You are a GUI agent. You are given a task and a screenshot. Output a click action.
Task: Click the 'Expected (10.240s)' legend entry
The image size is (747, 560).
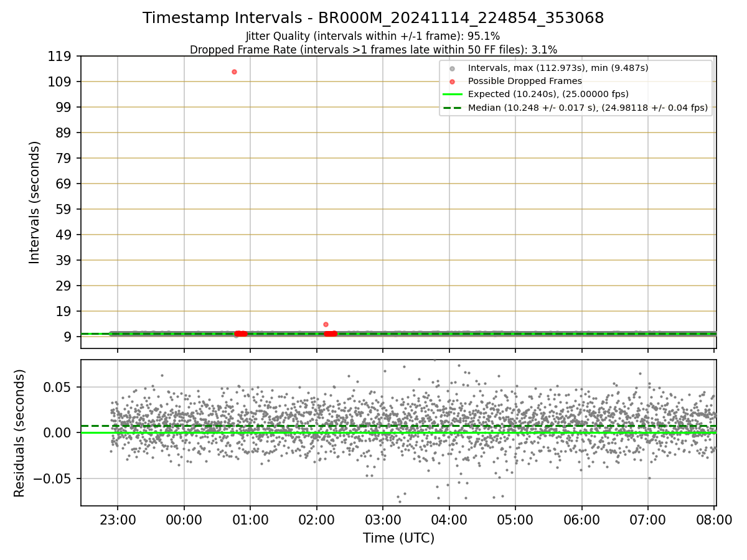click(x=548, y=94)
